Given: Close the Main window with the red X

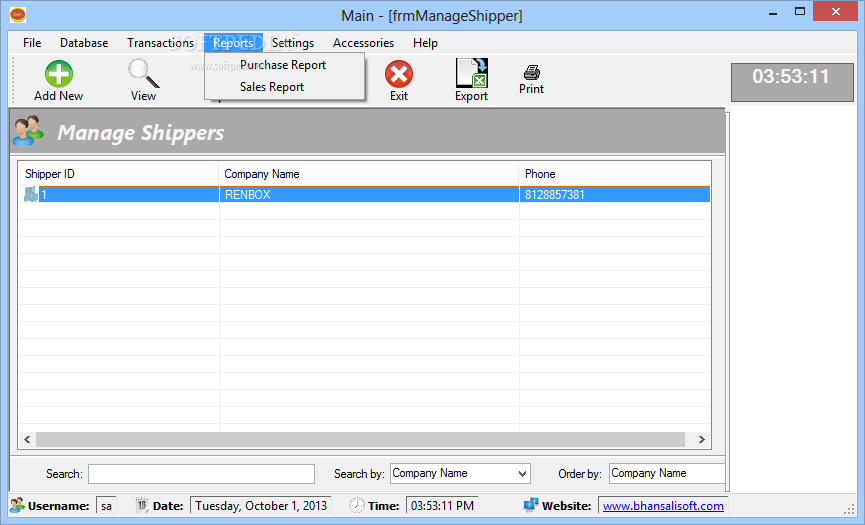Looking at the screenshot, I should click(x=836, y=12).
